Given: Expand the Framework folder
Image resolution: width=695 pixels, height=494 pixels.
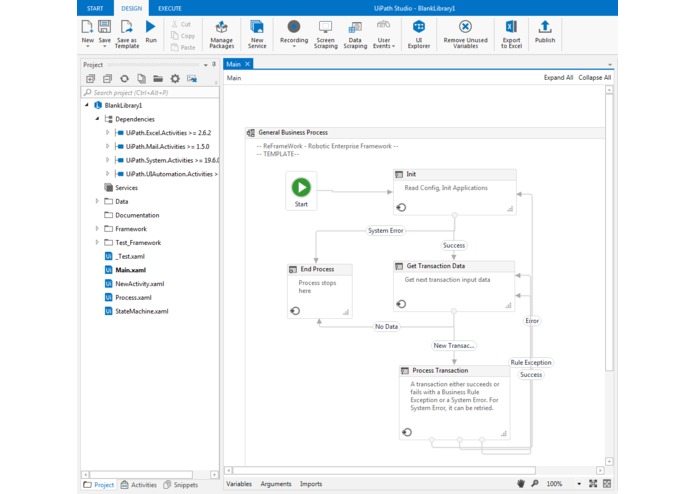Looking at the screenshot, I should 97,229.
